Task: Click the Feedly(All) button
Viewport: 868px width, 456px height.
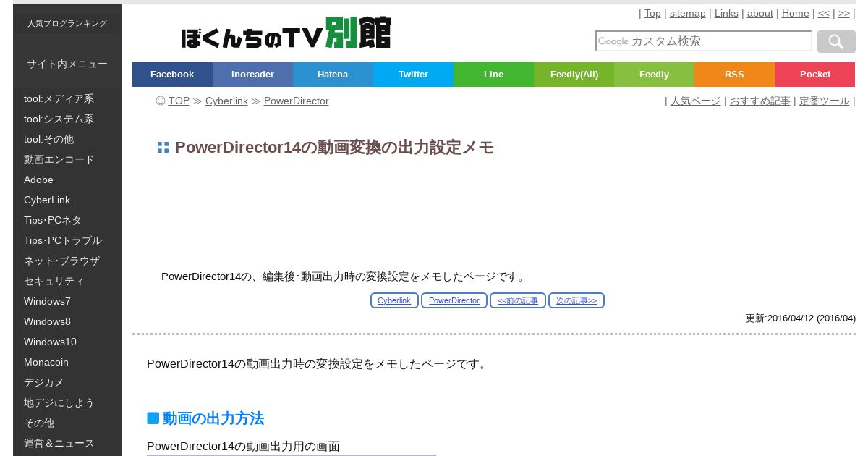Action: click(574, 75)
